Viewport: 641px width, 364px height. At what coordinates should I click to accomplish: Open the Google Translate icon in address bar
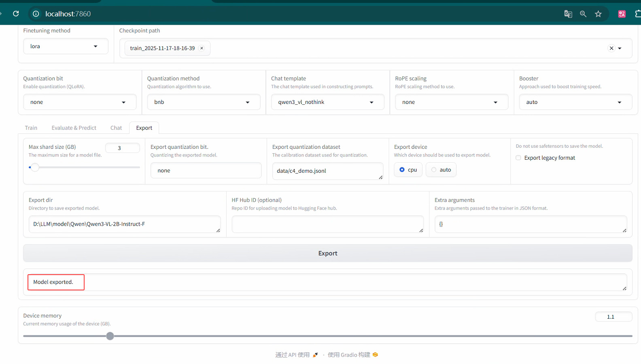click(568, 14)
